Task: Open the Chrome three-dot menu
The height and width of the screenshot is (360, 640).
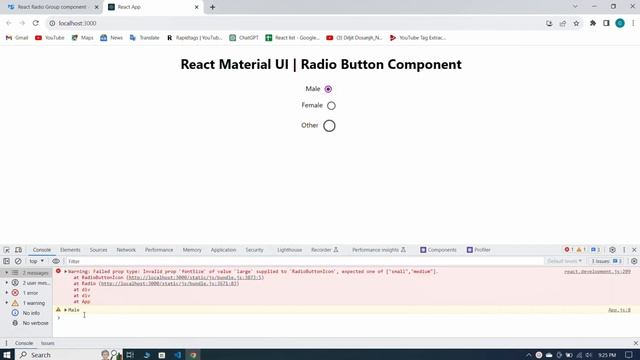Action: [633, 23]
